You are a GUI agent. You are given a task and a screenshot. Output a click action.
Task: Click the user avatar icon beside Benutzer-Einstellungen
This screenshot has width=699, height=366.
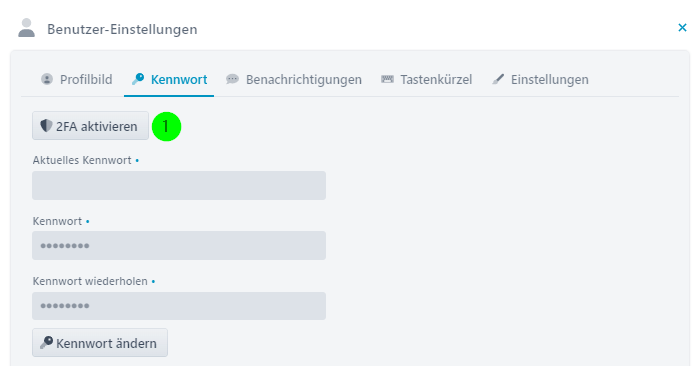coord(26,28)
